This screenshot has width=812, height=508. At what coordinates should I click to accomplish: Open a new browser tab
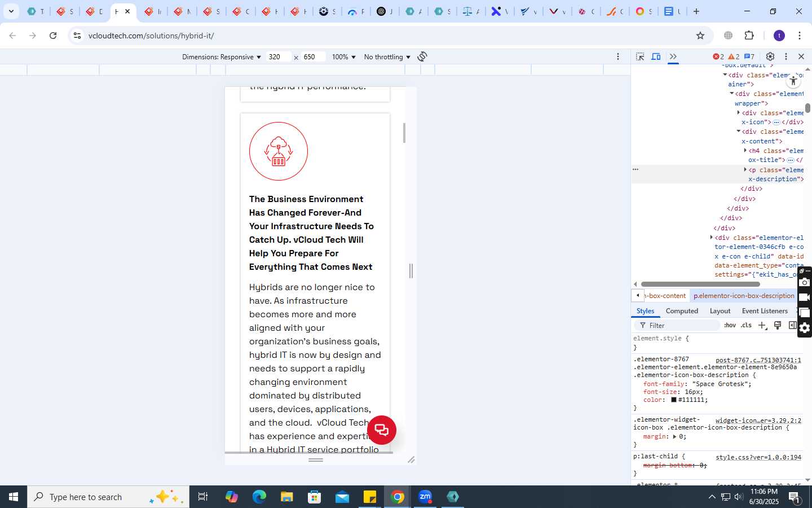pyautogui.click(x=696, y=11)
